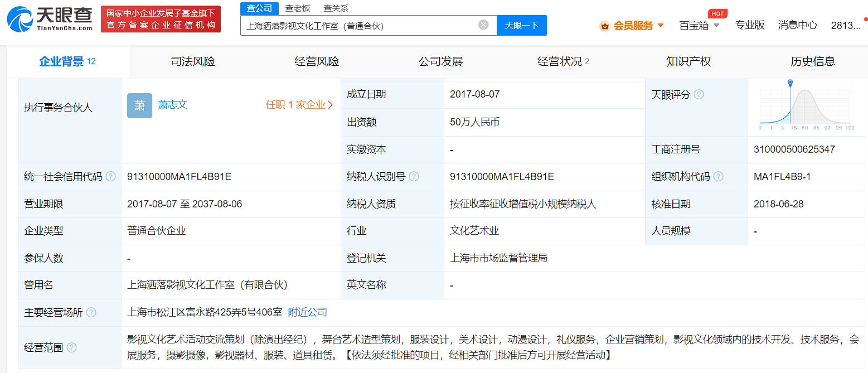868x373 pixels.
Task: Clear the search box with the X icon
Action: 483,25
